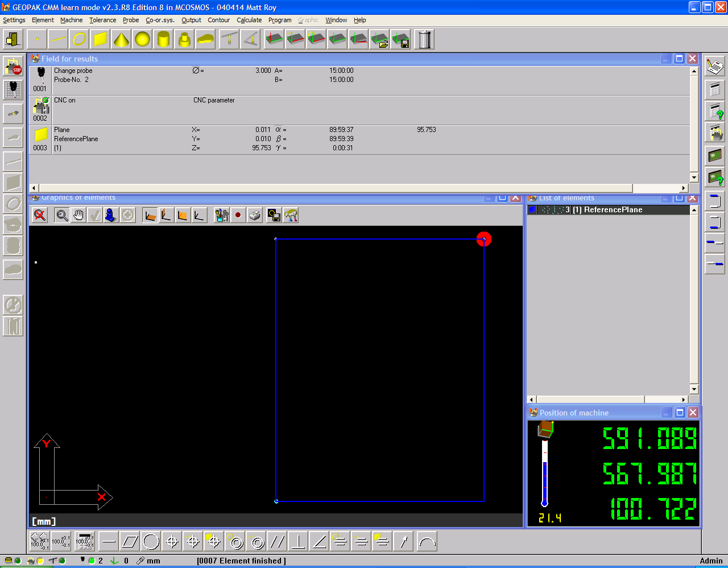The width and height of the screenshot is (728, 568).
Task: Click horizontal scrollbar of Field for results
Action: click(359, 188)
